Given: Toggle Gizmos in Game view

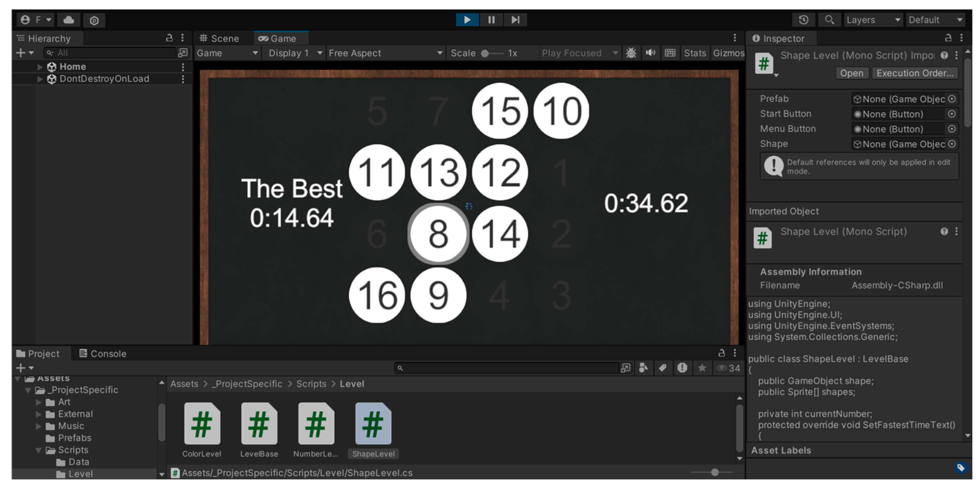Looking at the screenshot, I should 728,53.
